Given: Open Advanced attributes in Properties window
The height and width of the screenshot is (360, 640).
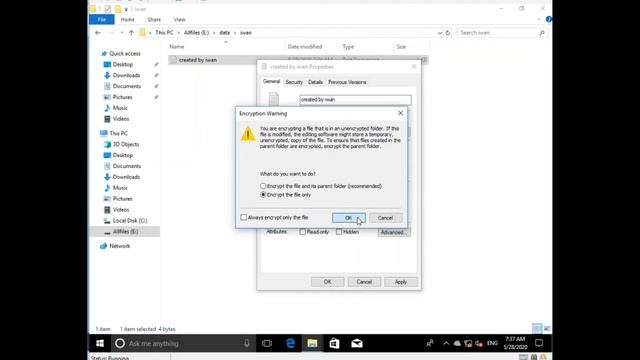Looking at the screenshot, I should click(x=393, y=232).
